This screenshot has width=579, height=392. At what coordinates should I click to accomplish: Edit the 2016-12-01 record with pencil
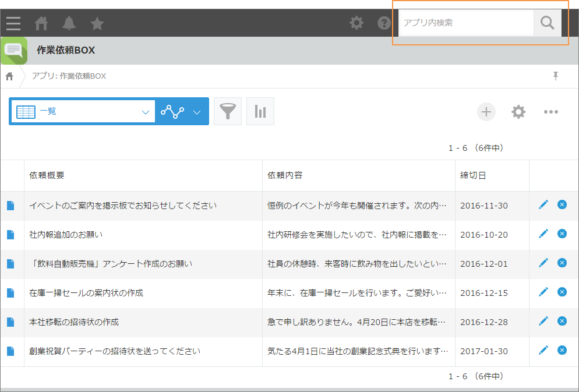(543, 263)
